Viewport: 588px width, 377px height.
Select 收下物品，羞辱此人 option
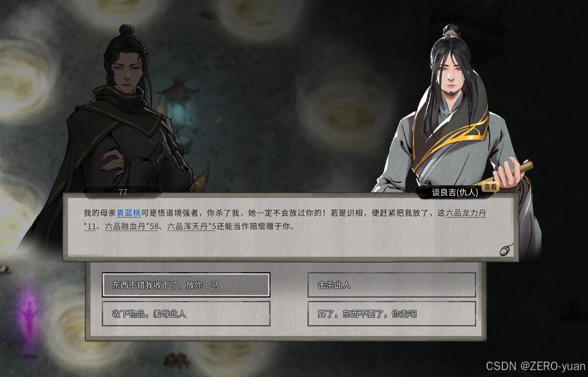coord(186,314)
